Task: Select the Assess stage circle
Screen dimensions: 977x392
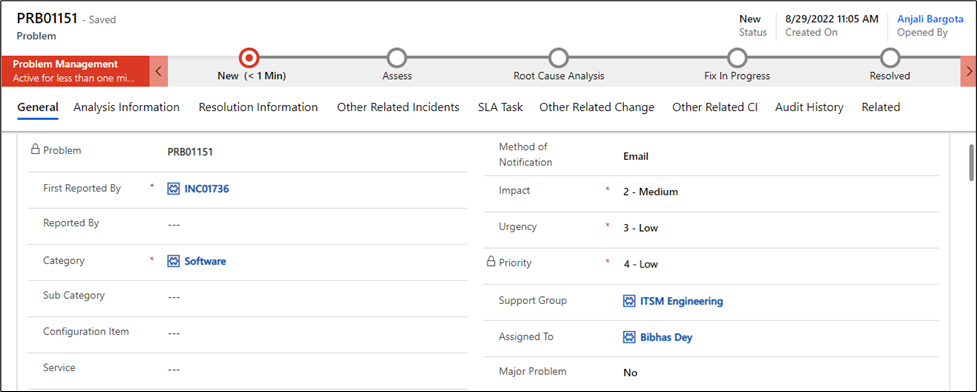Action: (x=397, y=58)
